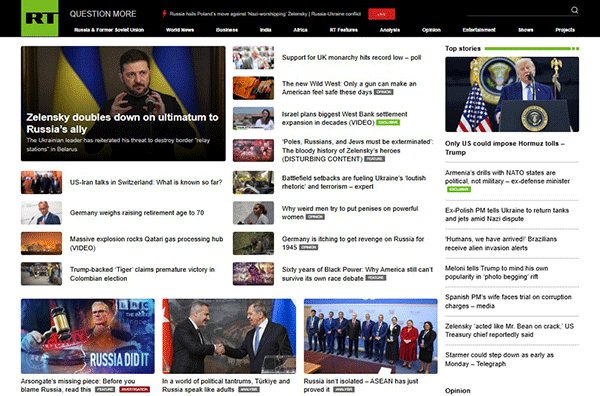This screenshot has height=396, width=600.
Task: Open Entertainment section
Action: (479, 30)
